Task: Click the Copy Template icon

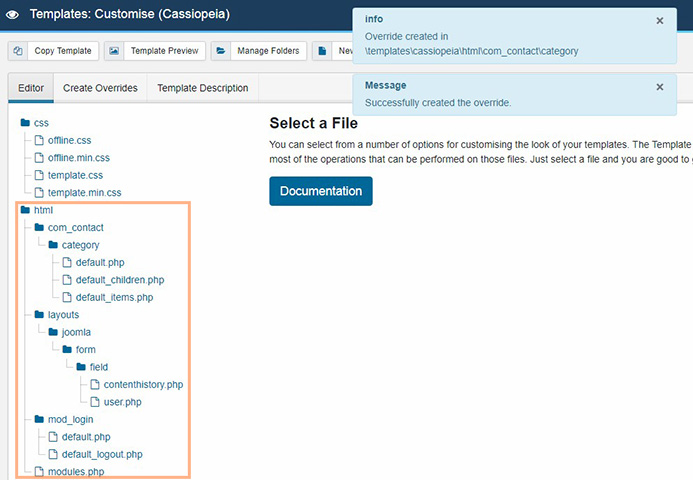Action: (20, 51)
